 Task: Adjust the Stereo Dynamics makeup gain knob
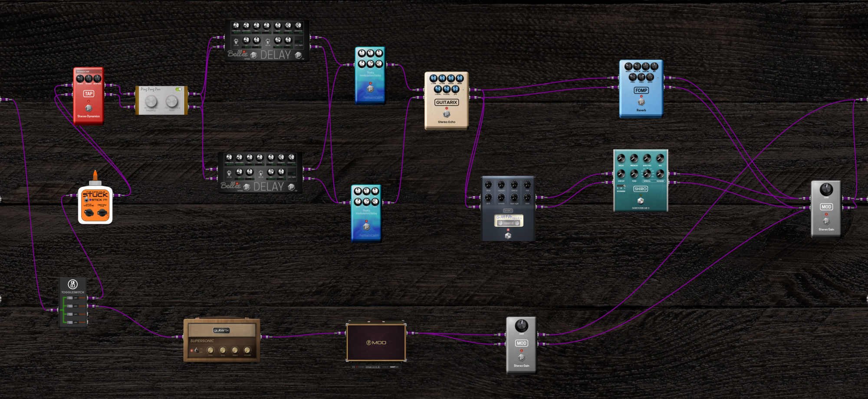point(97,78)
